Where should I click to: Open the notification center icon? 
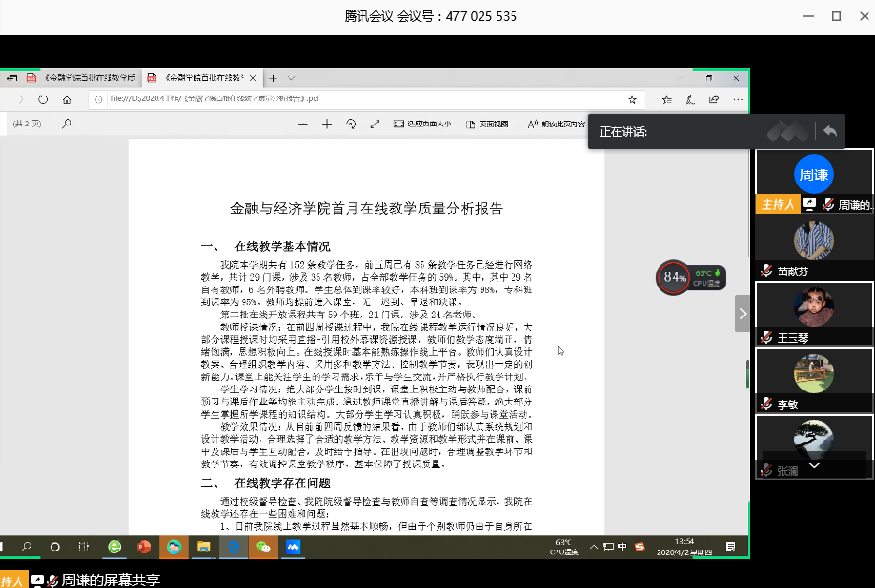point(731,547)
